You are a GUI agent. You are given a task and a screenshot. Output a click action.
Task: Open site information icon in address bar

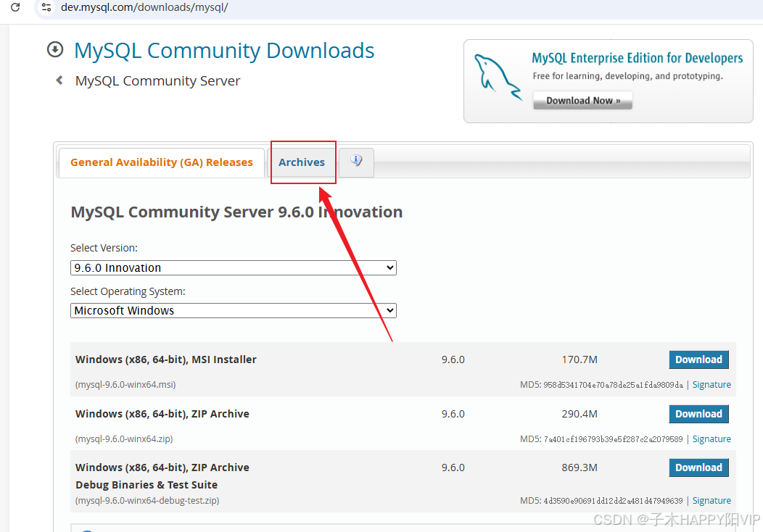[x=46, y=7]
